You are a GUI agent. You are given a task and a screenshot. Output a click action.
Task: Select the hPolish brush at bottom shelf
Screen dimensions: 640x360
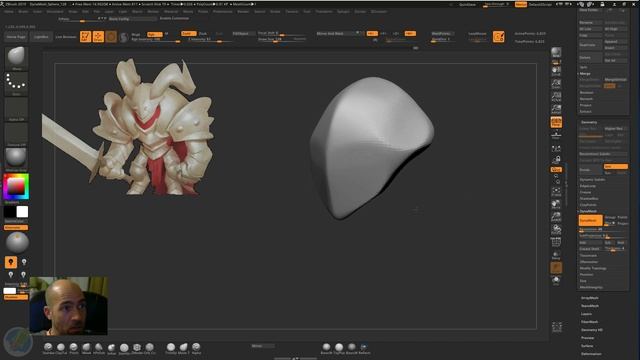coord(99,348)
